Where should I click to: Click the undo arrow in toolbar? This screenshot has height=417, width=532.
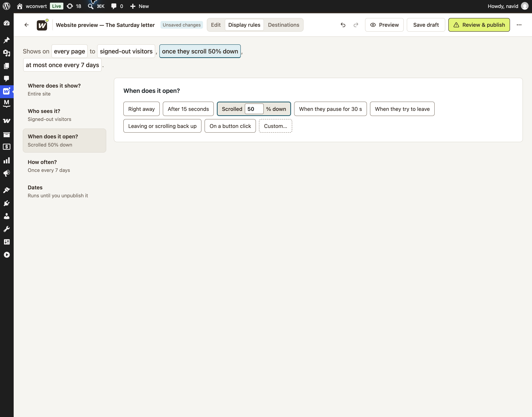pos(343,25)
